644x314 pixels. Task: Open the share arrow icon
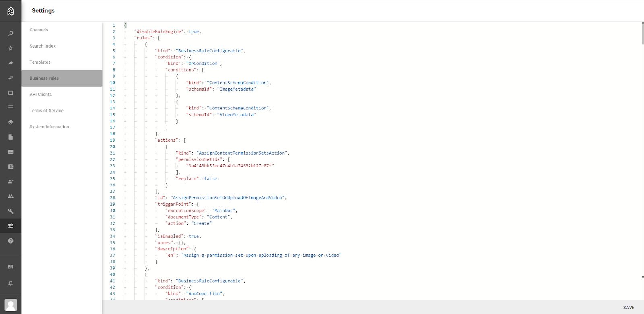pos(10,63)
